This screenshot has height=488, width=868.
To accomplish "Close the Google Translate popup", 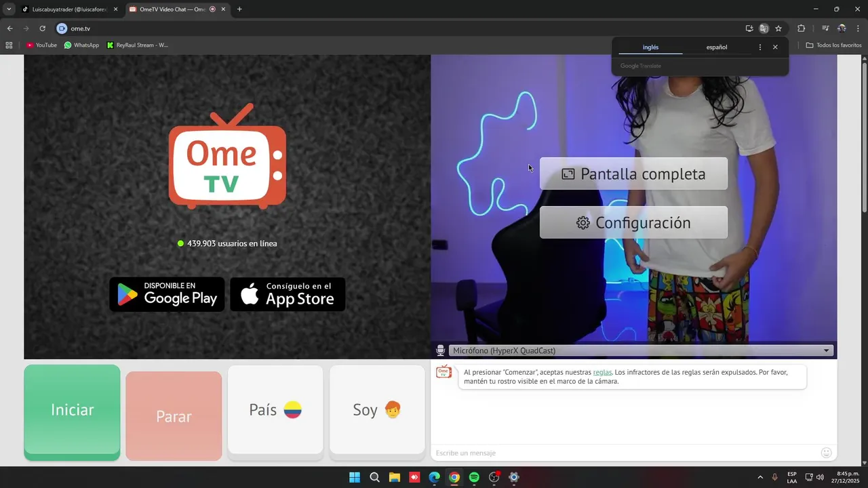I will 775,47.
